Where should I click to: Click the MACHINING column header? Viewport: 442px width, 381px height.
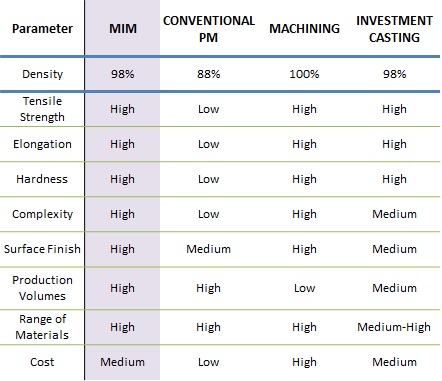(304, 28)
